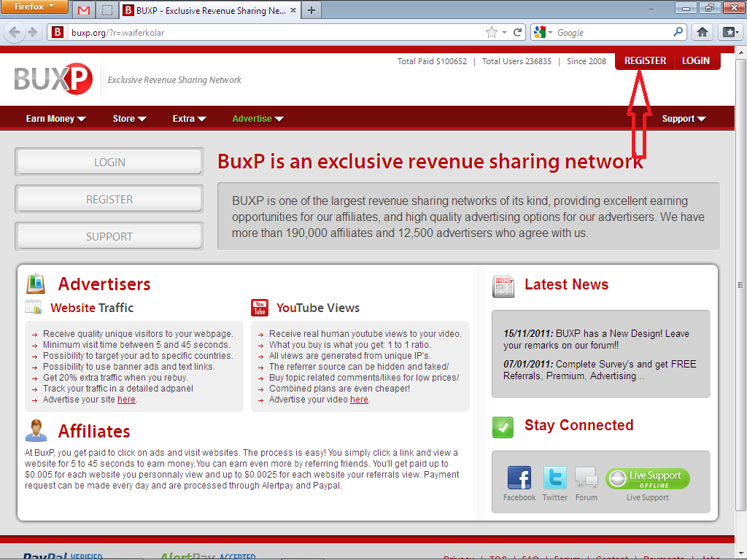Open a new tab with the plus button
Screen dimensions: 747x560
click(311, 10)
